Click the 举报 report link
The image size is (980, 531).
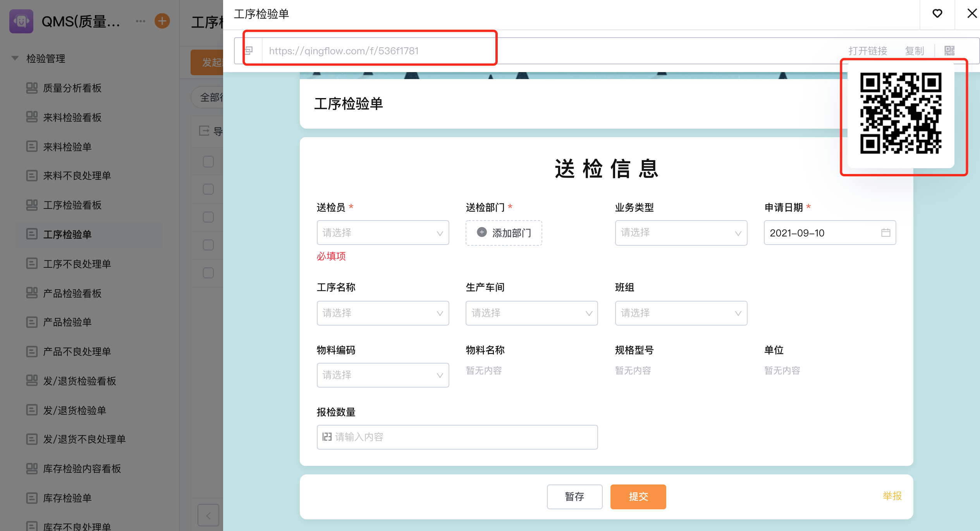pyautogui.click(x=892, y=496)
